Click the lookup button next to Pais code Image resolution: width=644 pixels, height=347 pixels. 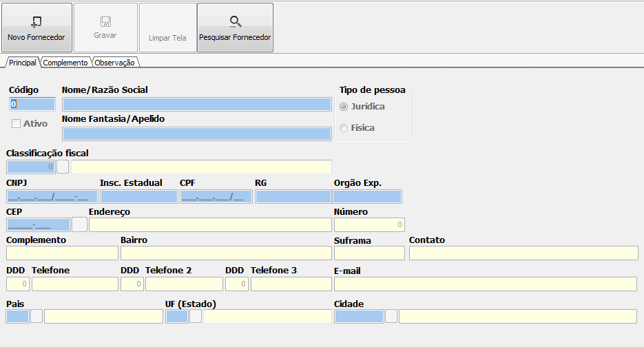pos(37,316)
